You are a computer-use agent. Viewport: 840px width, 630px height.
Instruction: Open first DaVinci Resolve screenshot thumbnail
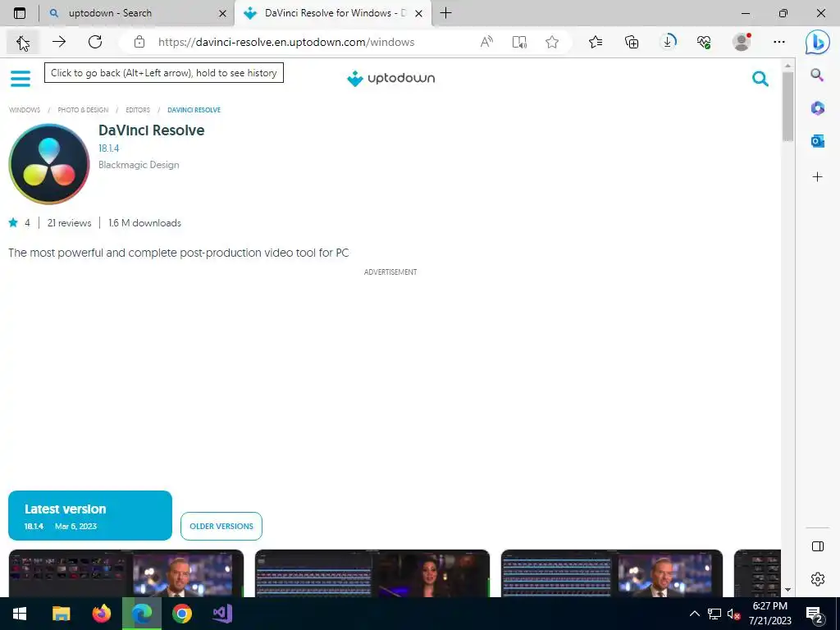tap(126, 573)
